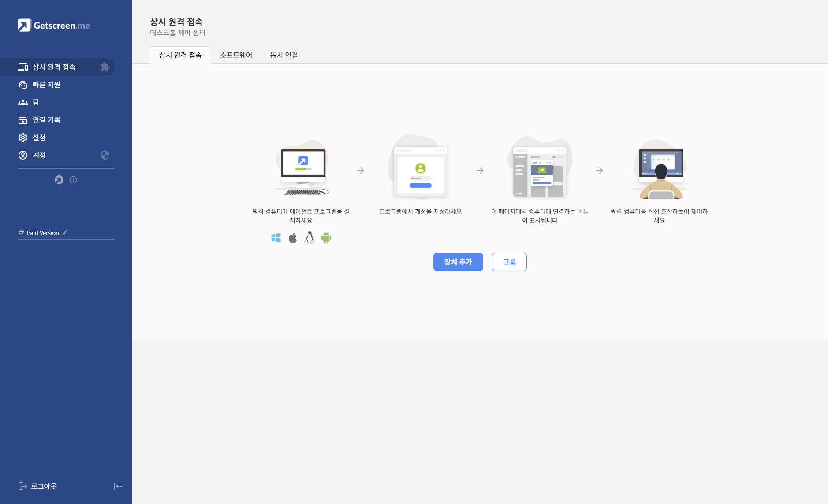The height and width of the screenshot is (504, 828).
Task: Click the 상시 원격 접속 page heading
Action: (x=176, y=22)
